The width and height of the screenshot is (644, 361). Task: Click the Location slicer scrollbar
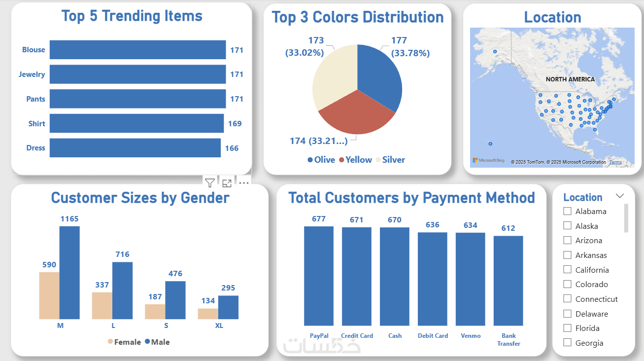tap(626, 218)
